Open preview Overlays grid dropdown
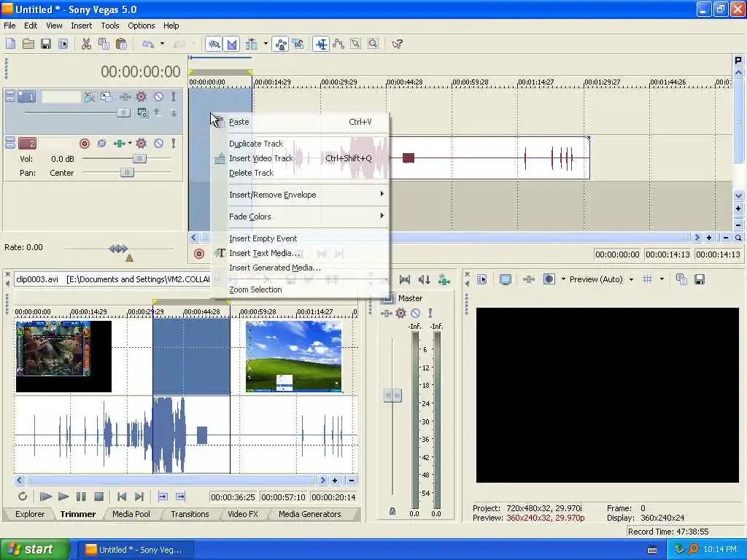Image resolution: width=747 pixels, height=560 pixels. [x=662, y=279]
